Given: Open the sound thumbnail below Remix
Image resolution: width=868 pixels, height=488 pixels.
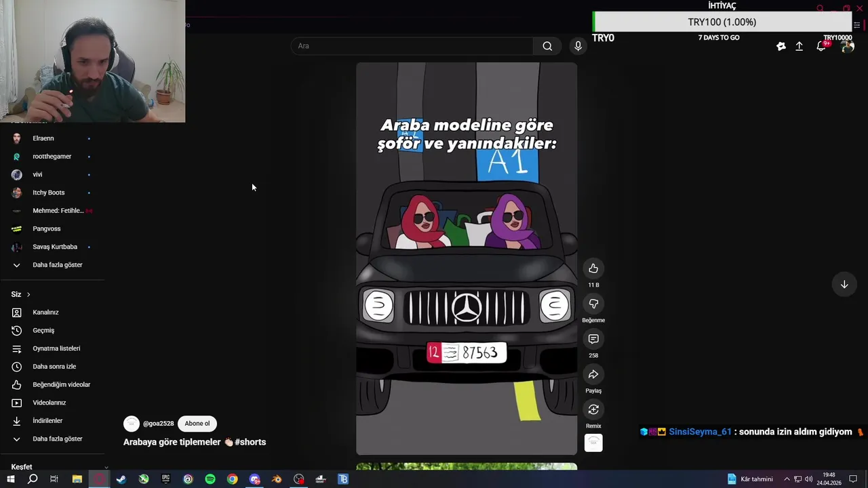Looking at the screenshot, I should (x=593, y=443).
